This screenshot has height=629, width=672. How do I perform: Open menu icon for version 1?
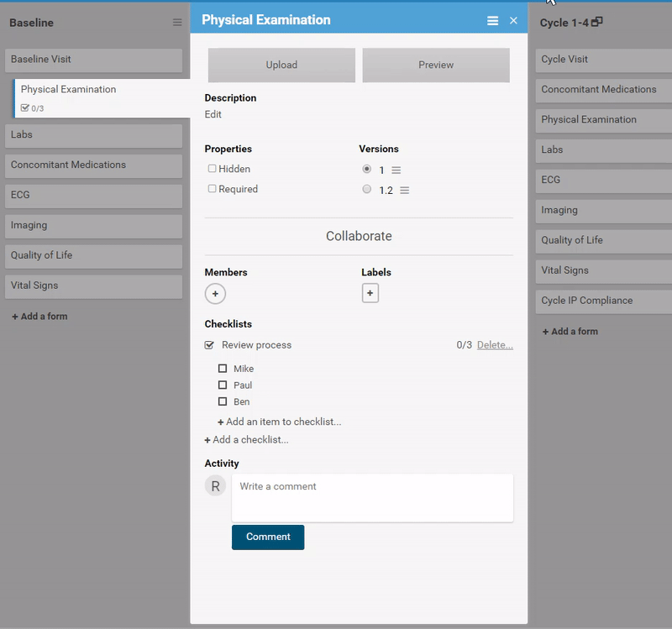(x=396, y=170)
